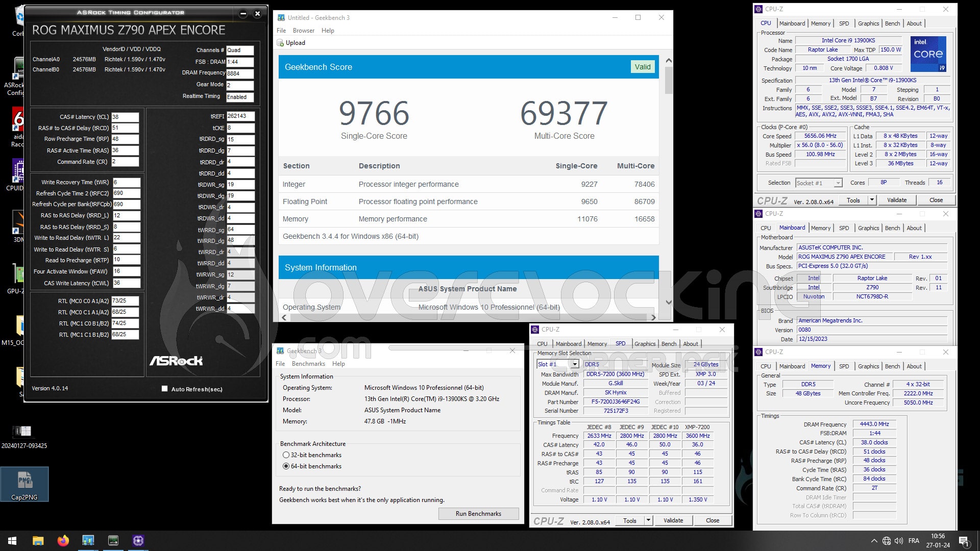The width and height of the screenshot is (980, 551).
Task: Click the Multi-Core score 69377
Action: pyautogui.click(x=564, y=113)
